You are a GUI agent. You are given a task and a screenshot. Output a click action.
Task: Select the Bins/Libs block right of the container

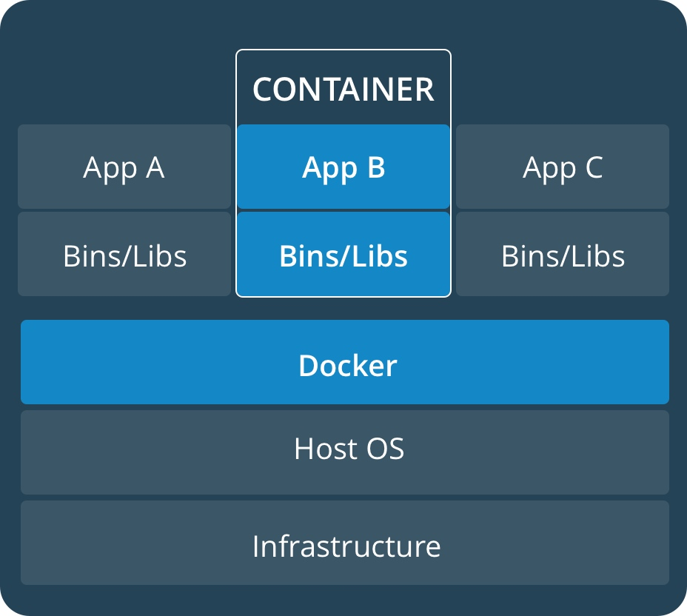563,255
